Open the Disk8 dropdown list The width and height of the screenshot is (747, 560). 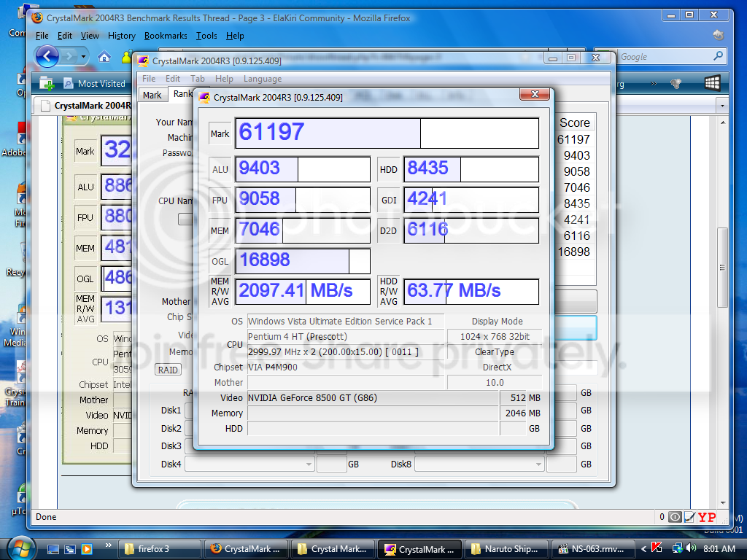pyautogui.click(x=479, y=464)
